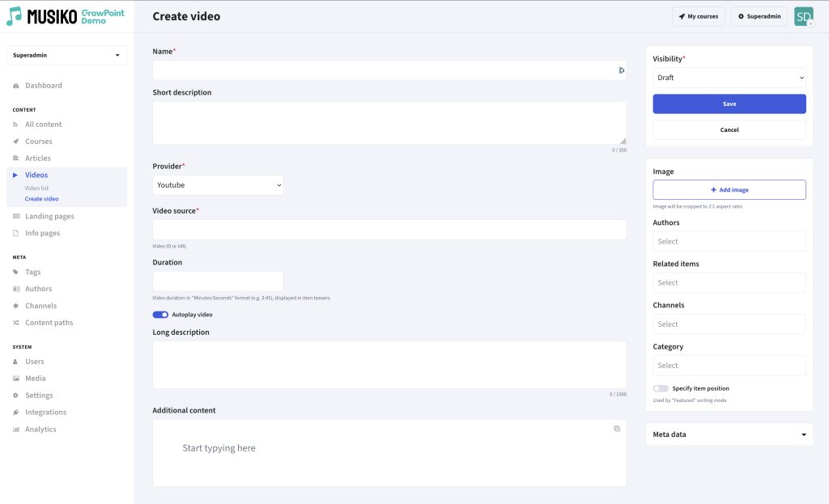Click the Settings gear icon in sidebar
This screenshot has width=829, height=504.
[x=16, y=395]
